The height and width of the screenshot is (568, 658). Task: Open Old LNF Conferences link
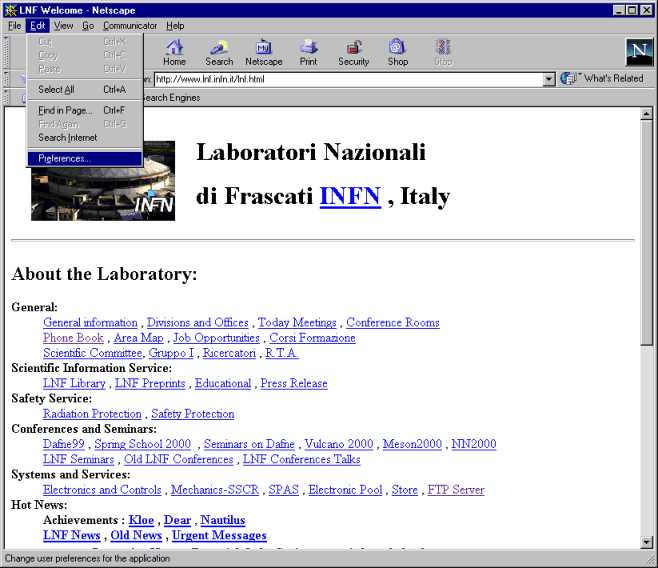pos(178,459)
